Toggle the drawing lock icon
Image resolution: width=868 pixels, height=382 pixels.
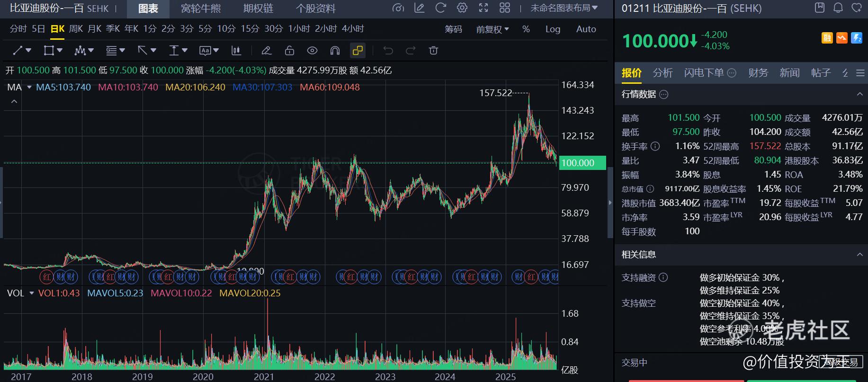click(x=289, y=51)
